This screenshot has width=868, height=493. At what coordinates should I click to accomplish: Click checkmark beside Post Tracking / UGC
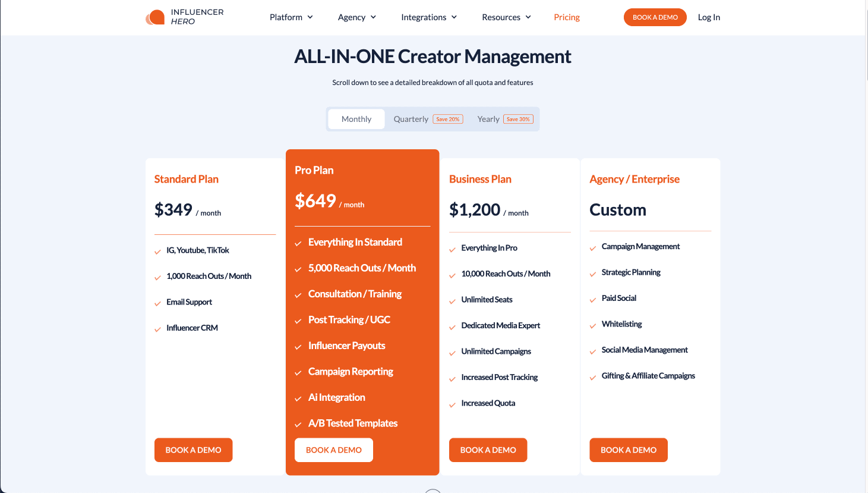298,321
